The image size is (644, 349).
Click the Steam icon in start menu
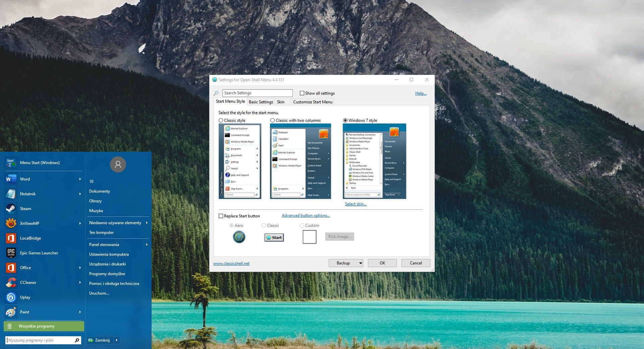[11, 209]
